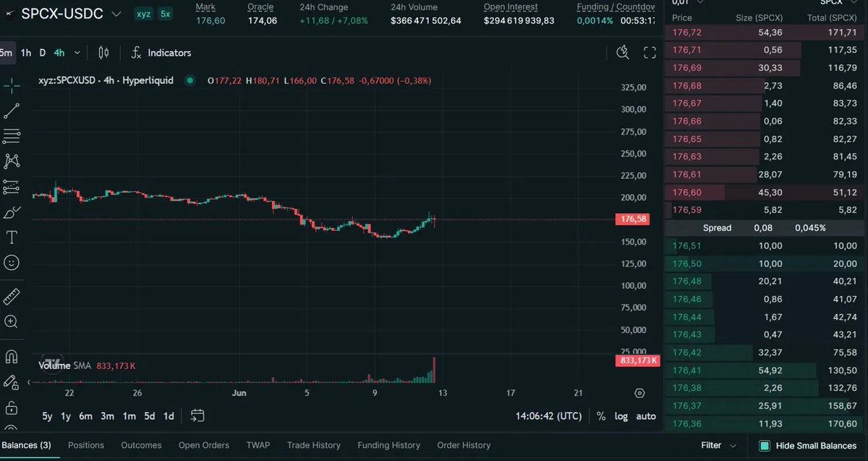Click the 176,58 current price axis label
Screen dimensions: 868x461
pyautogui.click(x=634, y=219)
